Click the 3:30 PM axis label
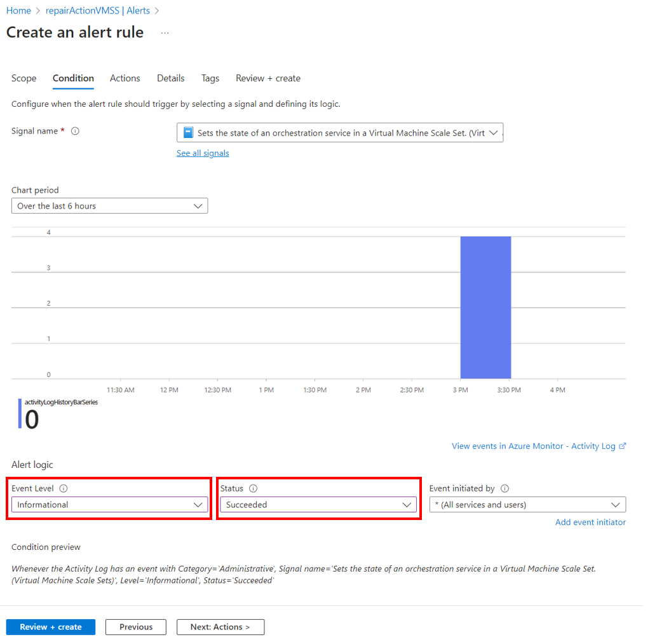This screenshot has height=644, width=650. [509, 390]
